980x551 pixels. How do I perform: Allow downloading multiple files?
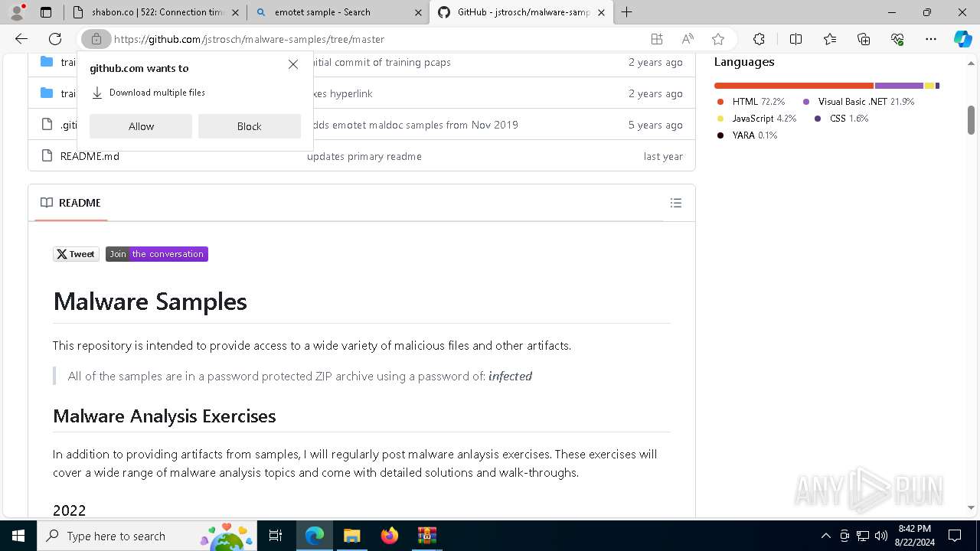pos(141,126)
